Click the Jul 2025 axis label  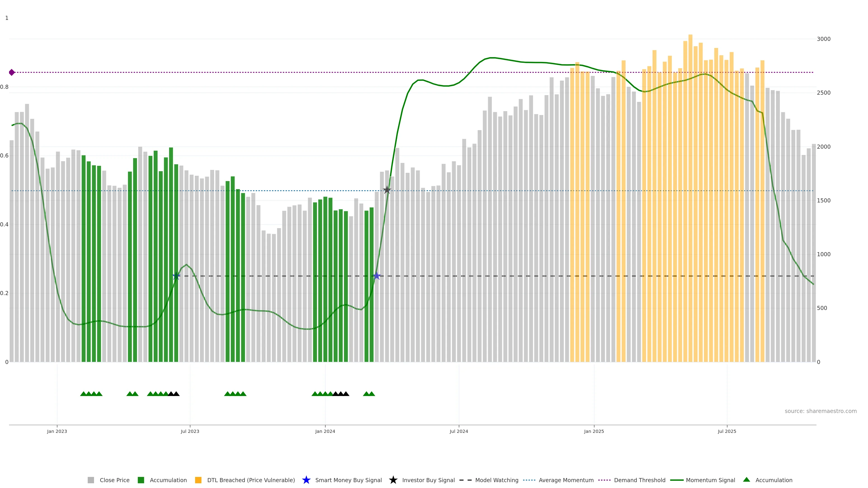point(727,431)
